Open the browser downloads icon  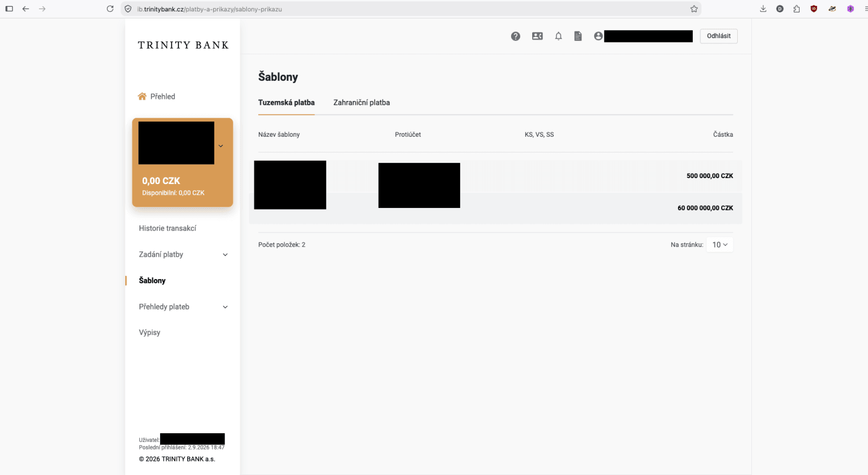click(763, 9)
